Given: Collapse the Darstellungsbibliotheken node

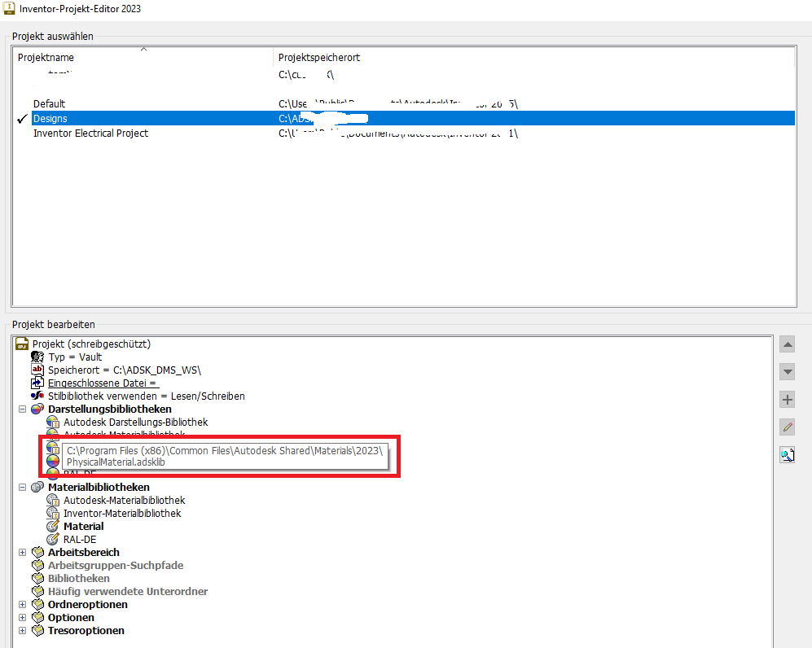Looking at the screenshot, I should click(22, 409).
